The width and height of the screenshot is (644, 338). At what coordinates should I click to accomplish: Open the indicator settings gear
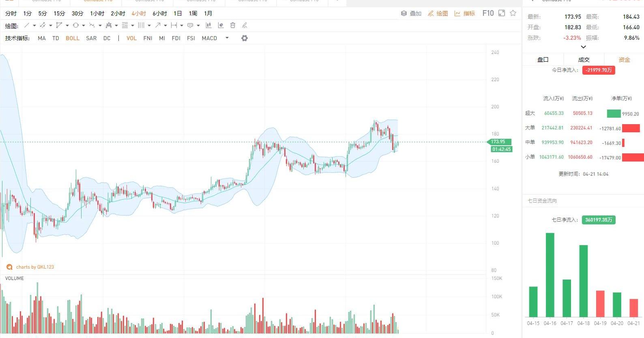click(x=244, y=38)
